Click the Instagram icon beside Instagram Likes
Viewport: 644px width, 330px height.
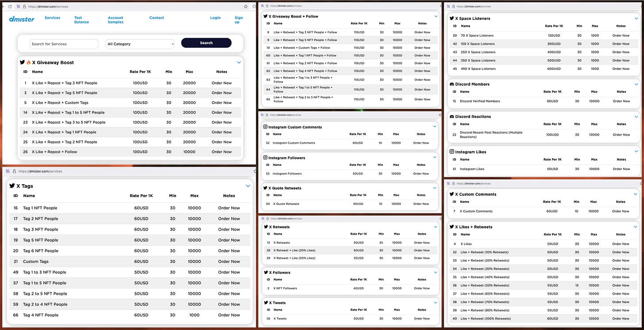coord(452,152)
